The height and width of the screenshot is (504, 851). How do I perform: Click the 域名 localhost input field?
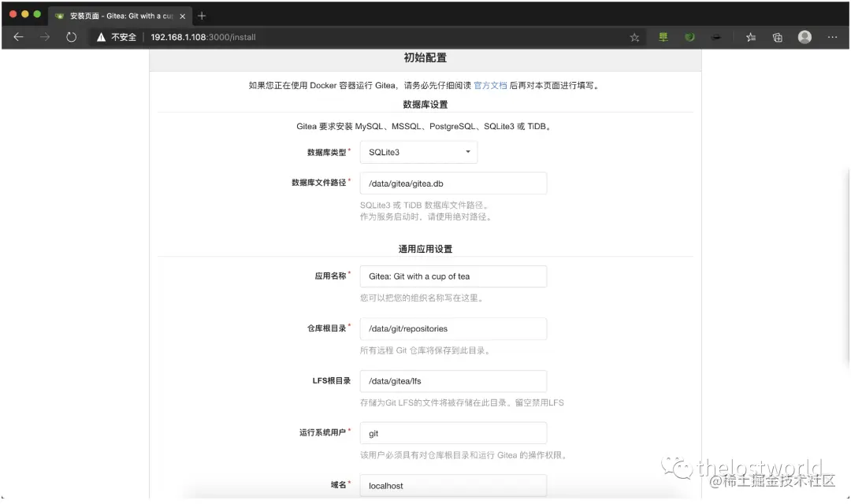pos(453,485)
